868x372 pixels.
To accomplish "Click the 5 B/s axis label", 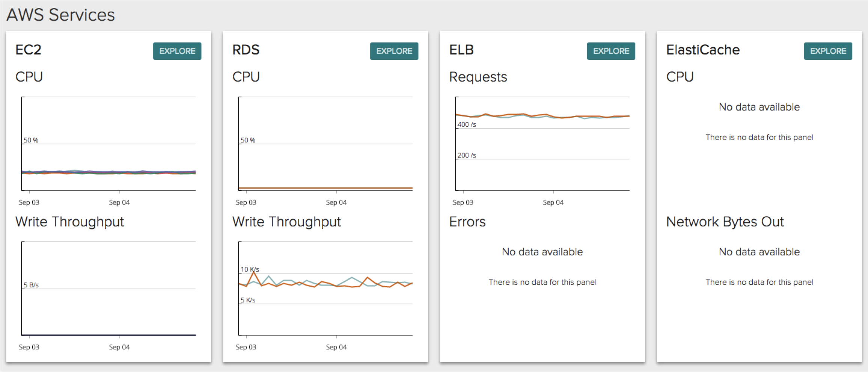I will click(31, 285).
